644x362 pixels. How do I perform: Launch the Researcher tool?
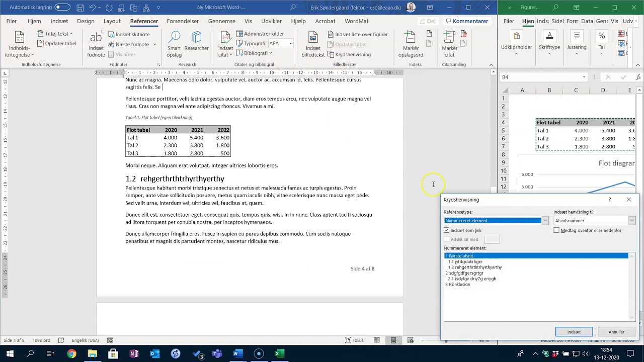[196, 41]
